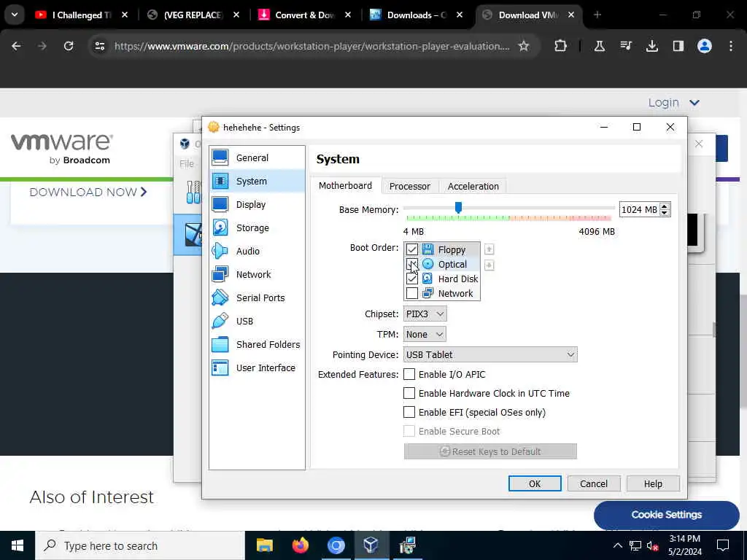Open Cookie Settings button
This screenshot has height=560, width=747.
(x=667, y=514)
